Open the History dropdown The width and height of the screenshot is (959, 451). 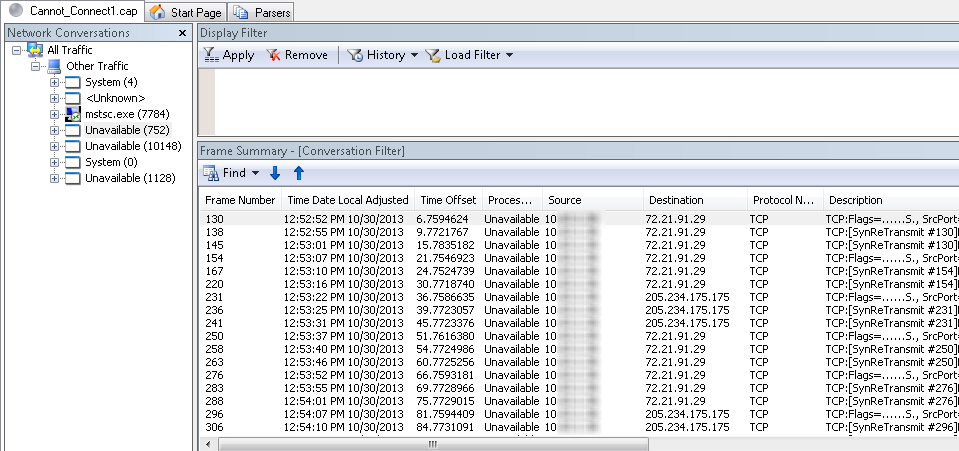(414, 55)
